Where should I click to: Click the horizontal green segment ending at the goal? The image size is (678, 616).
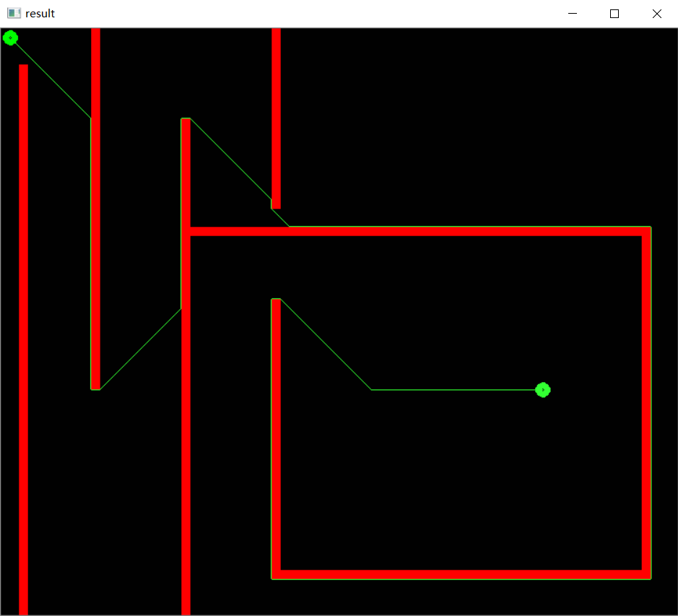point(455,389)
